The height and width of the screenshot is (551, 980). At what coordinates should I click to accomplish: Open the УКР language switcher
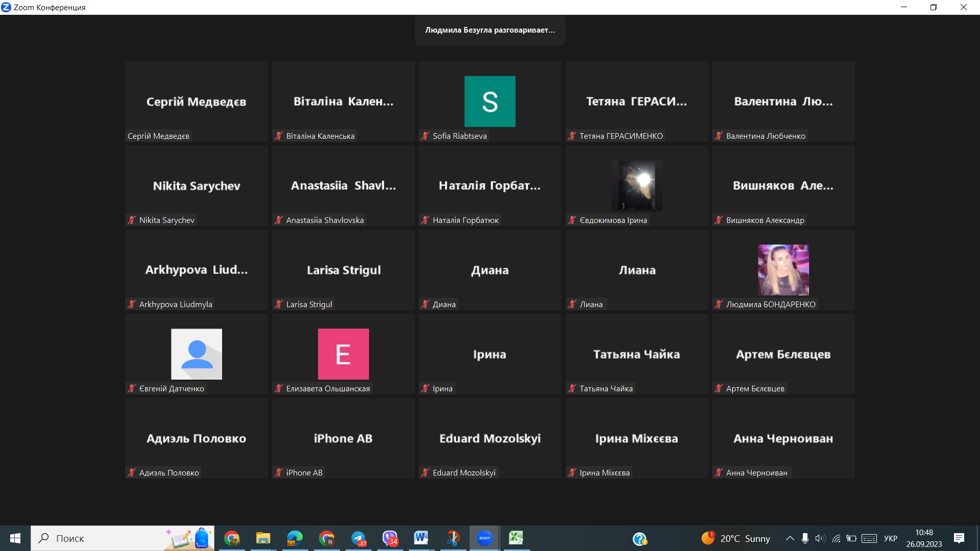pyautogui.click(x=890, y=538)
